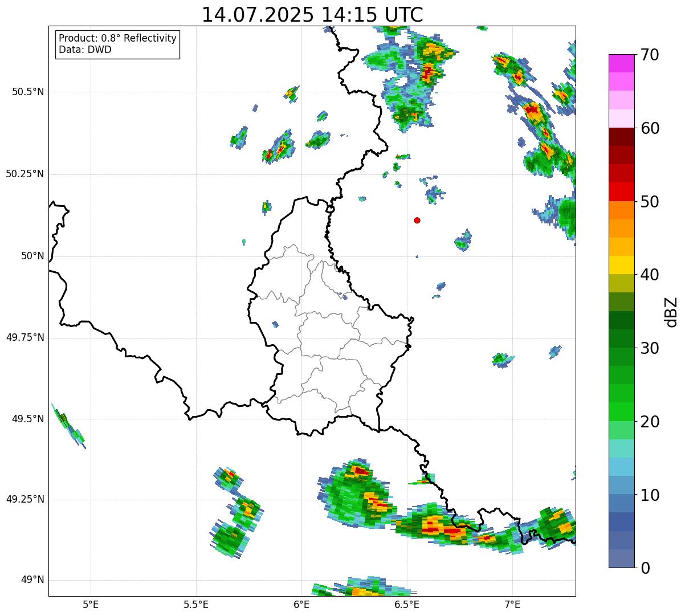Click the 50.25°N latitude label
The image size is (685, 616).
tap(25, 174)
